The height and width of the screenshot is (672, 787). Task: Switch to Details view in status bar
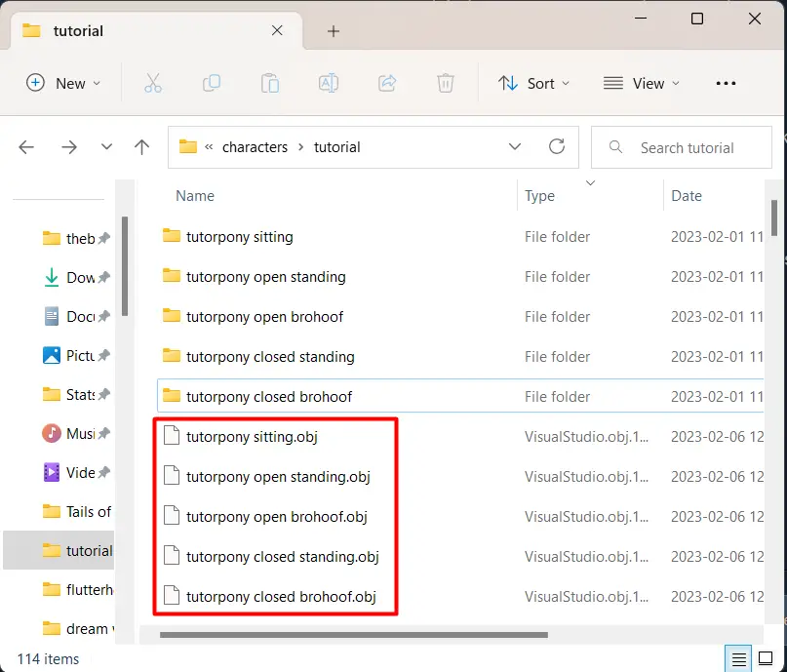point(738,658)
